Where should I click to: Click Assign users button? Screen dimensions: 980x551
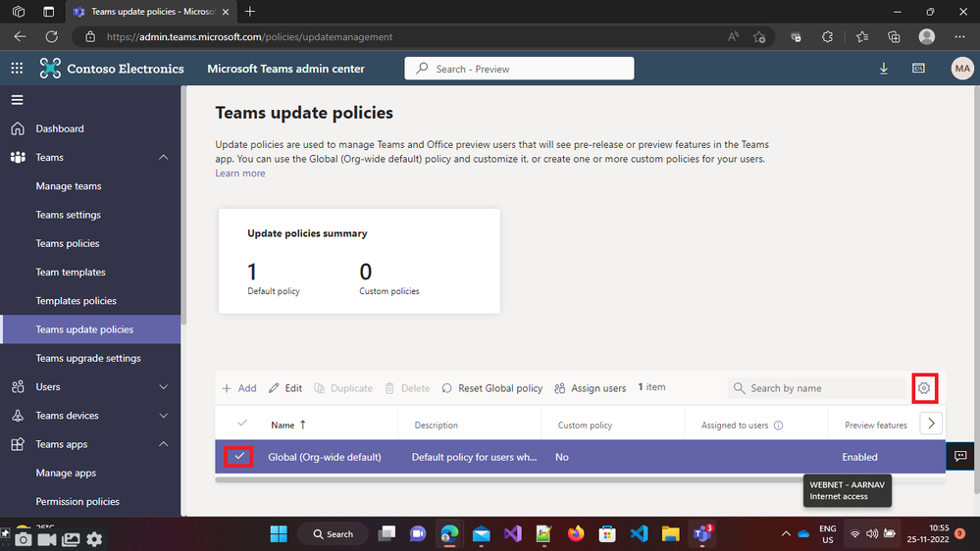(590, 388)
